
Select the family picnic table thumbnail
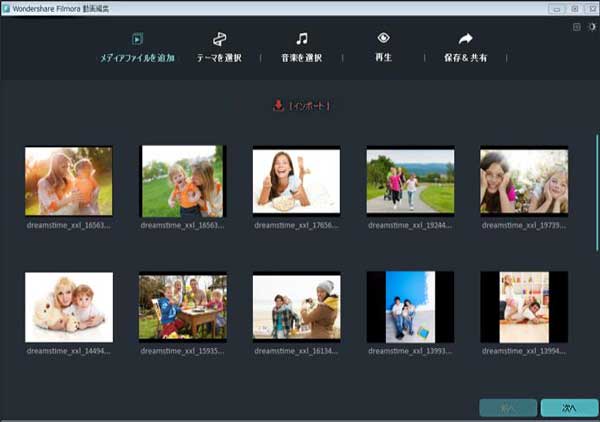tap(182, 307)
